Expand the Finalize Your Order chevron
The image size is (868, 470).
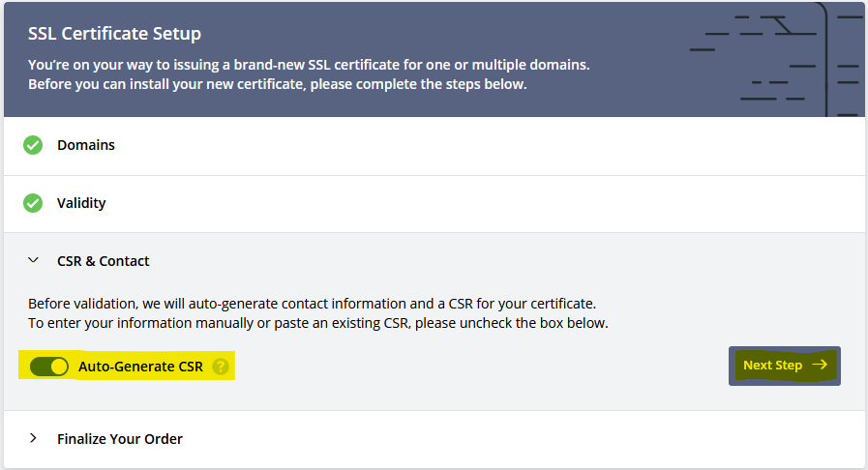coord(34,438)
